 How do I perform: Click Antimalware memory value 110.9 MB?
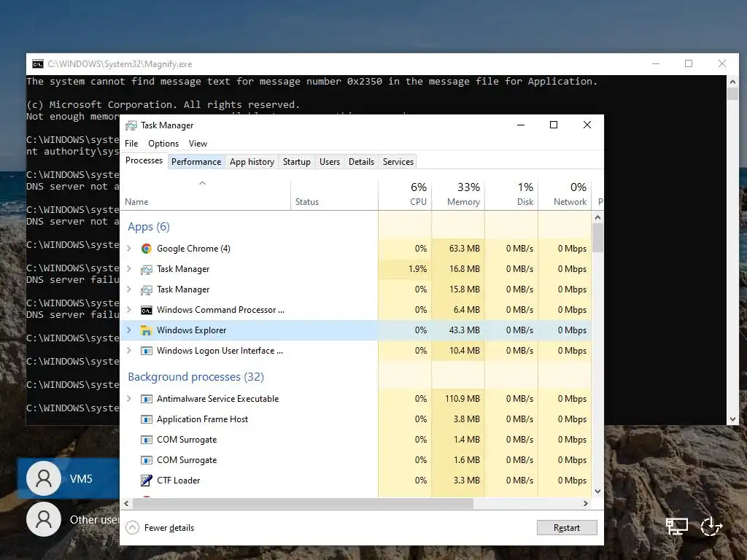(462, 399)
